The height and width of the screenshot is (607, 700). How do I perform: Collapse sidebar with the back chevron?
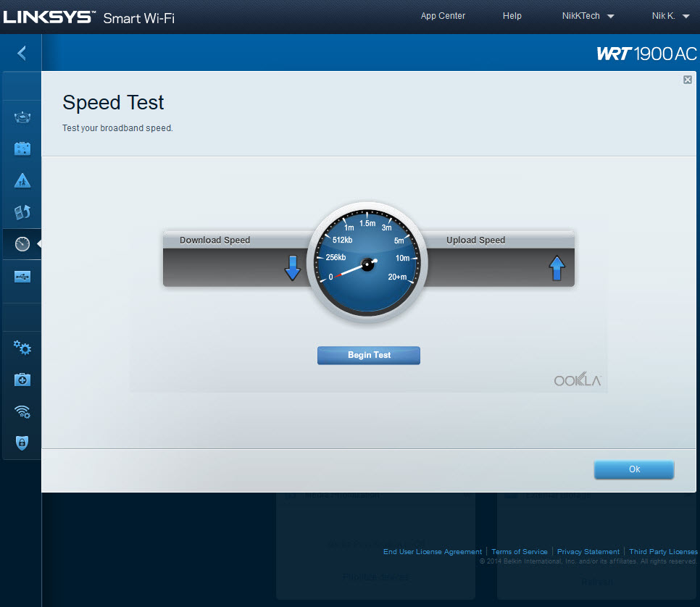pos(22,53)
